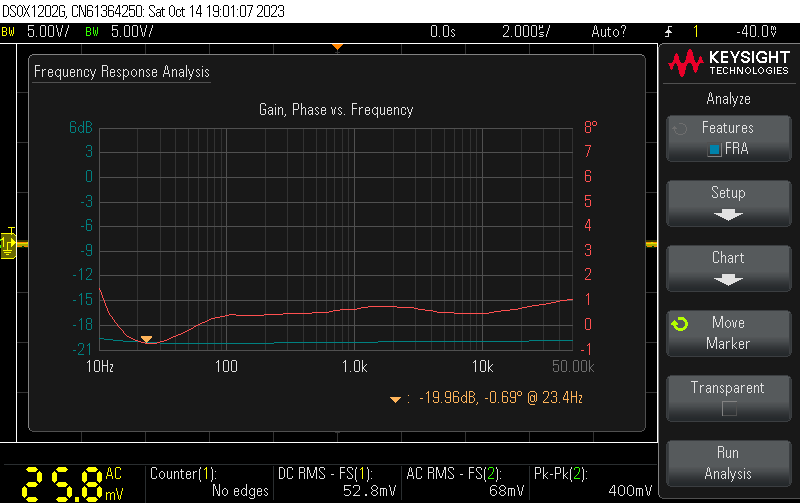Click the channel 2 5.00V/ scale readout
The height and width of the screenshot is (503, 800).
pos(132,32)
